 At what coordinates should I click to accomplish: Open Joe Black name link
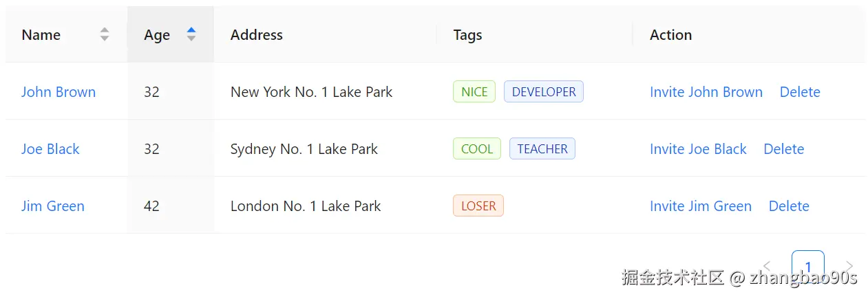coord(50,149)
